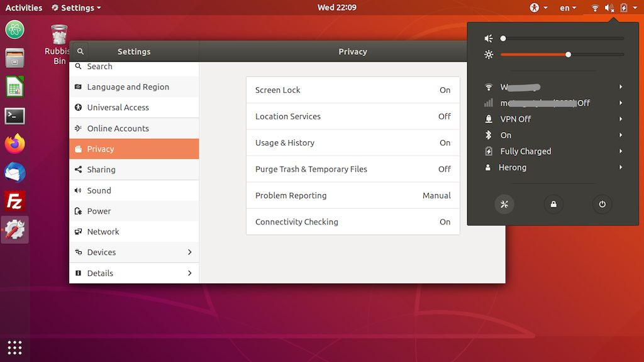644x362 pixels.
Task: Open Problem Reporting set to Manual
Action: click(352, 195)
